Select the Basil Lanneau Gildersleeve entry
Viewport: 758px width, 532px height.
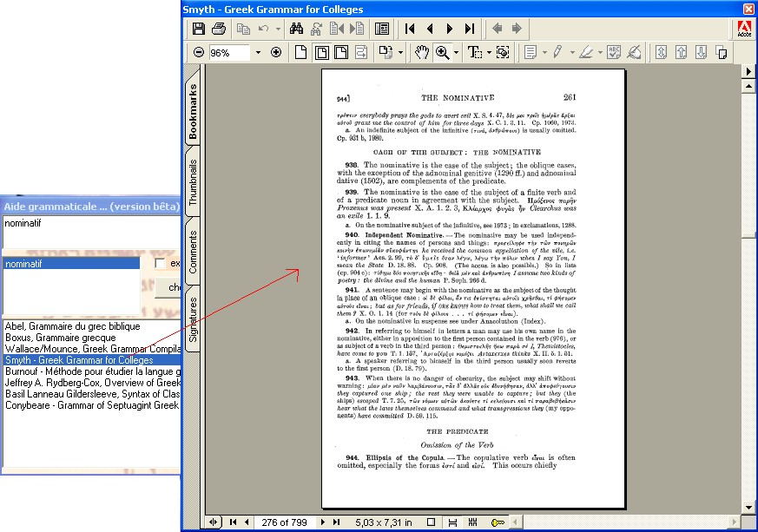[93, 394]
